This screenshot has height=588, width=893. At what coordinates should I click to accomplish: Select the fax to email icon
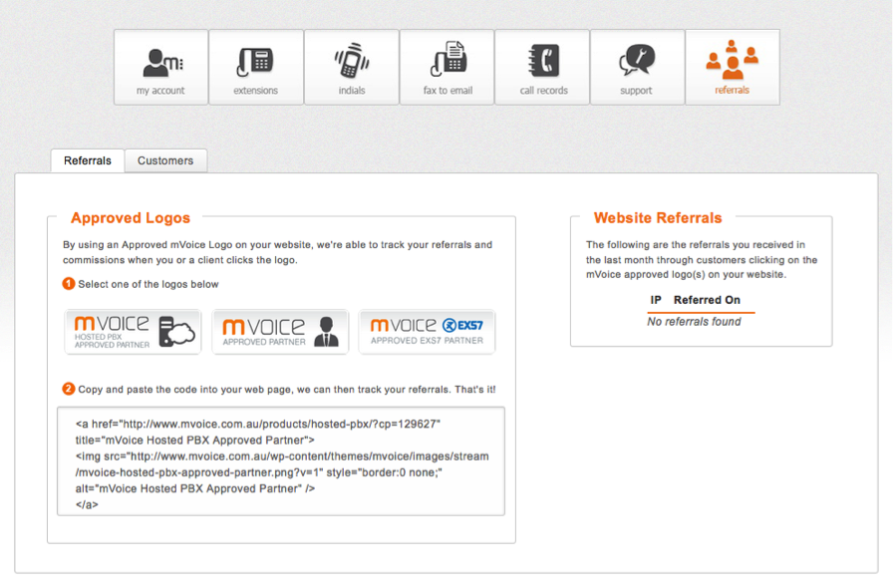click(x=446, y=61)
